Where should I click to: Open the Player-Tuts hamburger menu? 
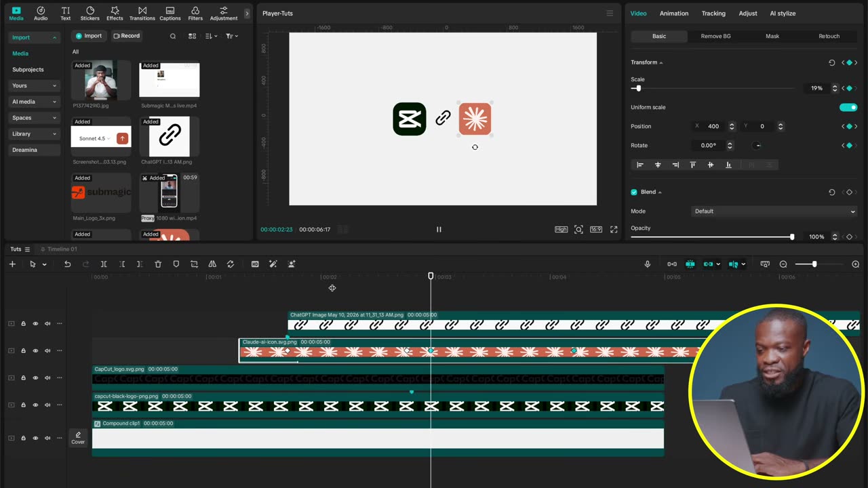tap(610, 14)
